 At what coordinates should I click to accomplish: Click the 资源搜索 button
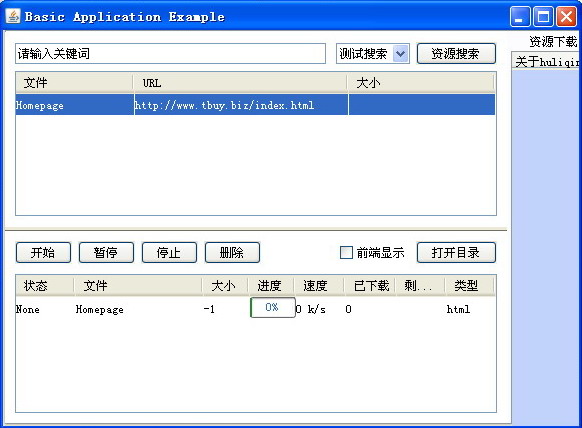[x=456, y=54]
